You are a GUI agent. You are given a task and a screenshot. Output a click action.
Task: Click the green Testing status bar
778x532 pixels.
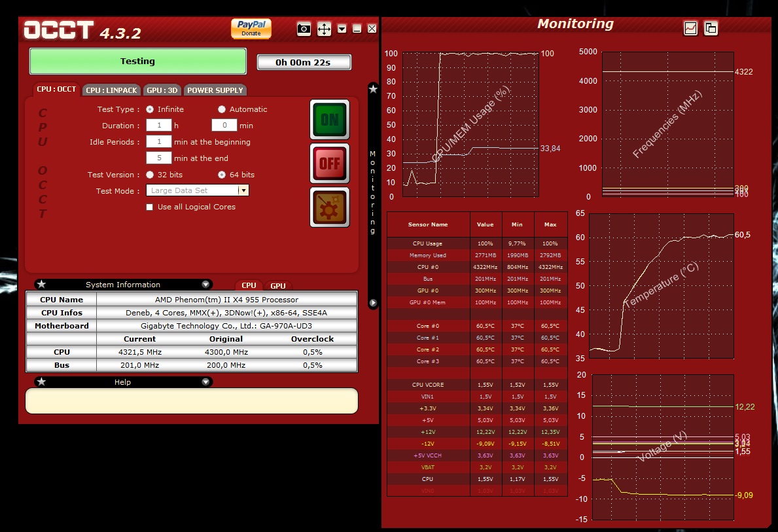(x=138, y=62)
